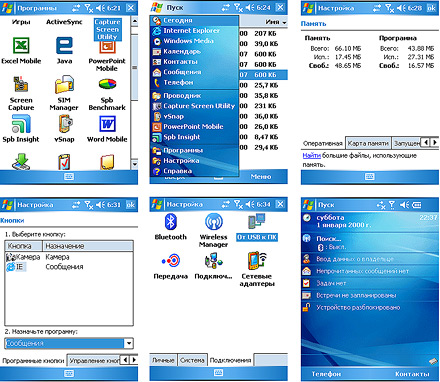Viewport: 440px width, 382px height.
Task: Click right tab-scroll arrow on Память screen
Action: pyautogui.click(x=435, y=143)
